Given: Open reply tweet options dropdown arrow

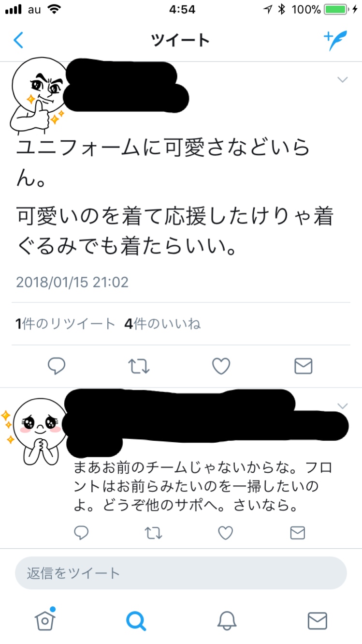Looking at the screenshot, I should tap(342, 406).
